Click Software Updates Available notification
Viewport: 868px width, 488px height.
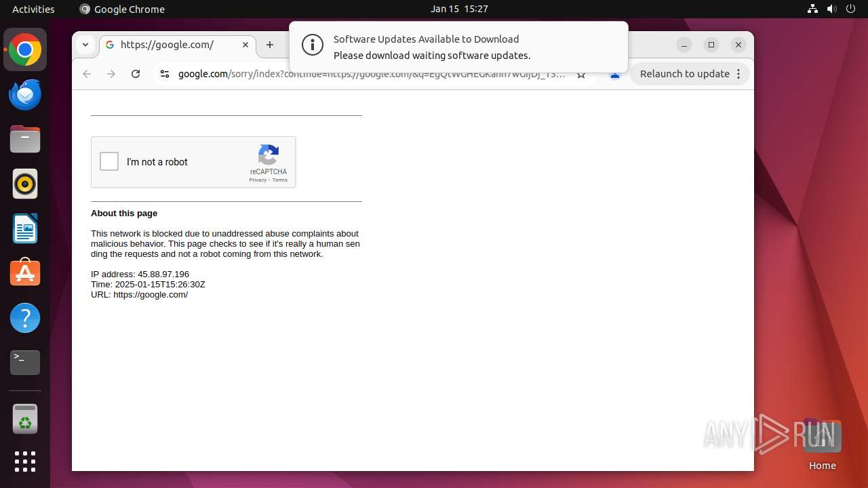[458, 47]
